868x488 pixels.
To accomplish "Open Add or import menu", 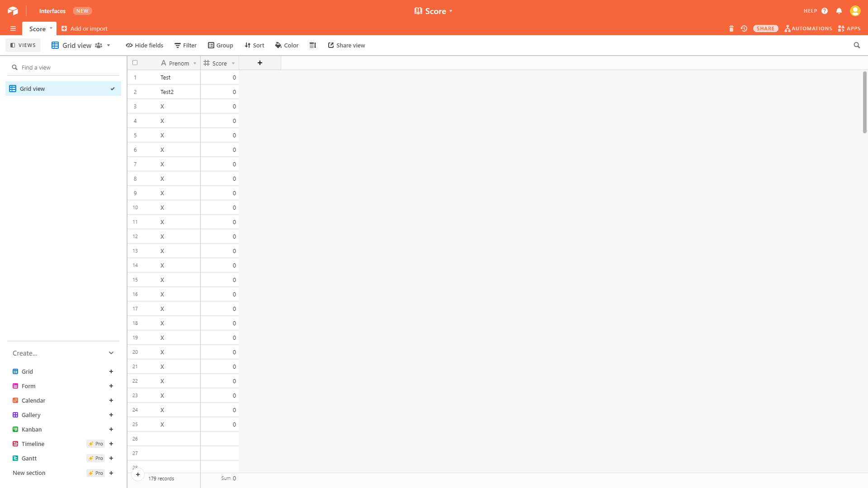I will (84, 28).
